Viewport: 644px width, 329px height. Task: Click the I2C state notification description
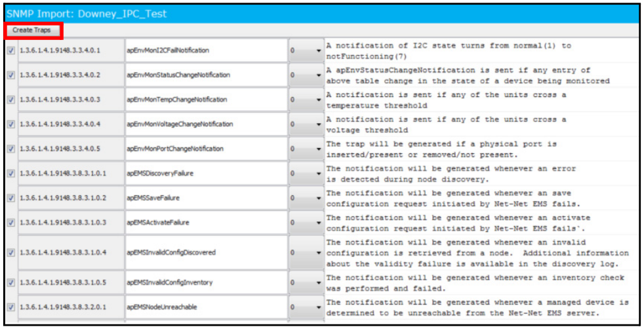449,51
